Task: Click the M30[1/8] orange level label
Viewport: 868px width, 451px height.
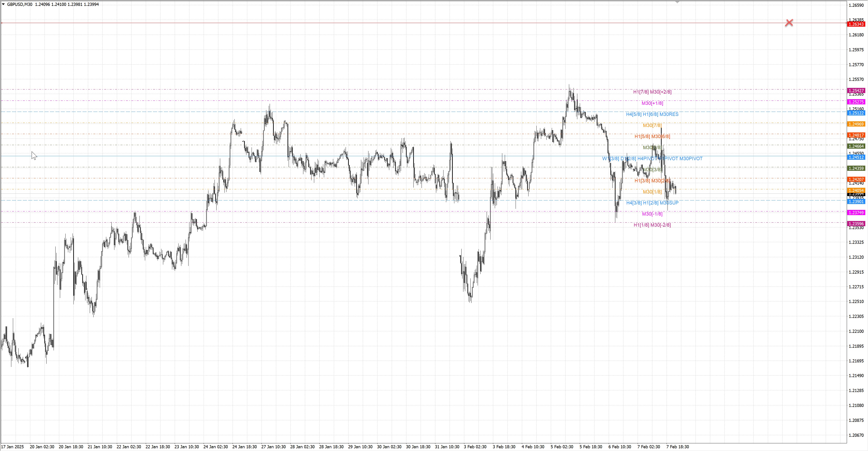Action: (652, 192)
